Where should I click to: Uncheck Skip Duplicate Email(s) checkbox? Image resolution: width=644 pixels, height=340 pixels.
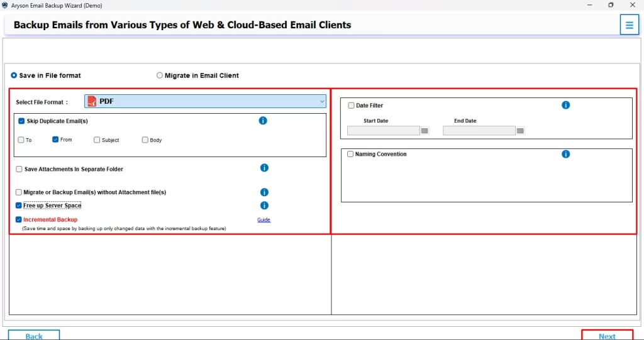[21, 121]
